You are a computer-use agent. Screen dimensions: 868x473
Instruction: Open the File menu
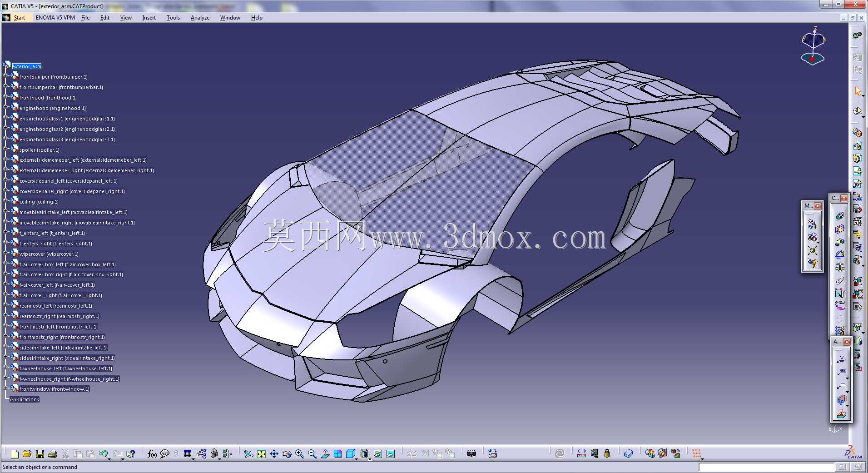(85, 18)
